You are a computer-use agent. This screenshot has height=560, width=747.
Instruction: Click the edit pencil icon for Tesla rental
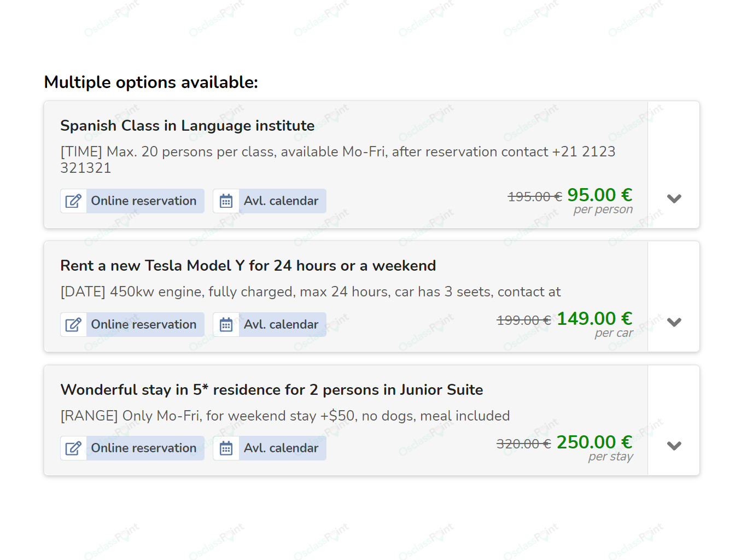(x=73, y=325)
